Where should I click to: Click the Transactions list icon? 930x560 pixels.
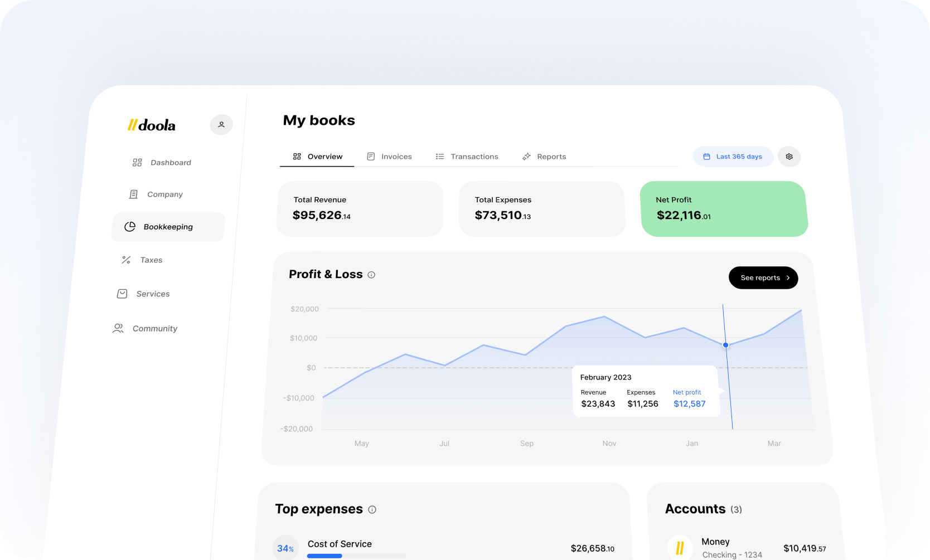440,157
